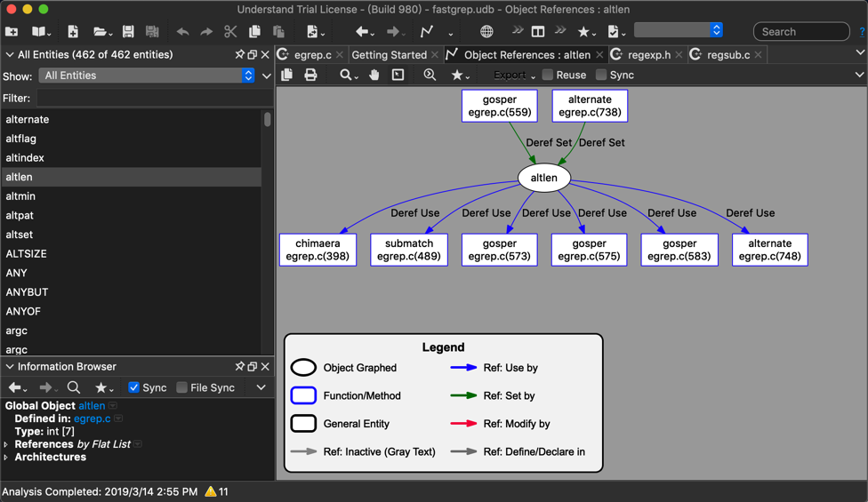
Task: Select the hand pan tool
Action: coord(374,76)
